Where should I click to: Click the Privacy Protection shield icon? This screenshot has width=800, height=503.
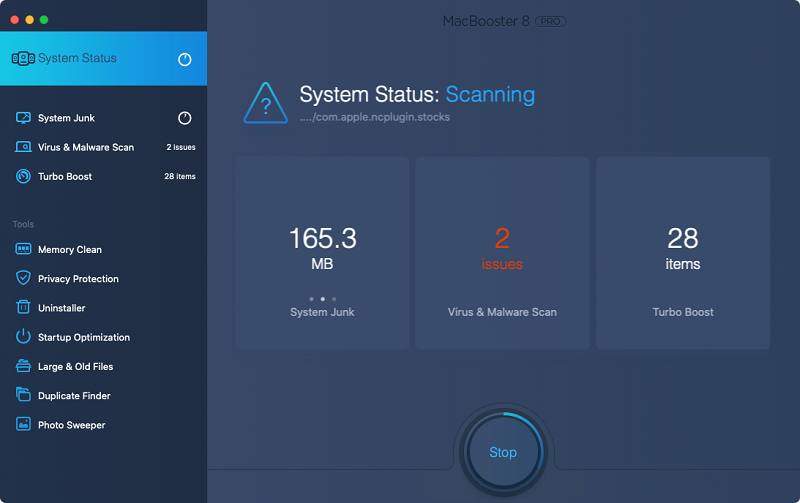click(x=23, y=278)
